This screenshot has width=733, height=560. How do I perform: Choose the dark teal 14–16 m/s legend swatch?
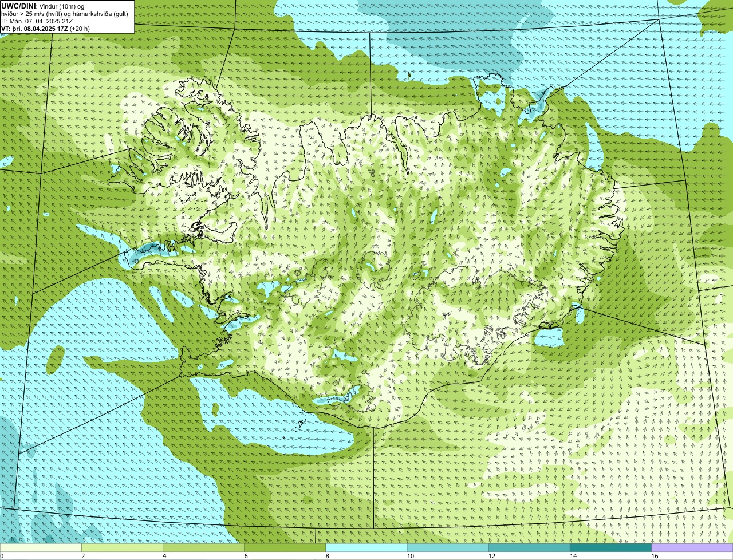pyautogui.click(x=611, y=547)
